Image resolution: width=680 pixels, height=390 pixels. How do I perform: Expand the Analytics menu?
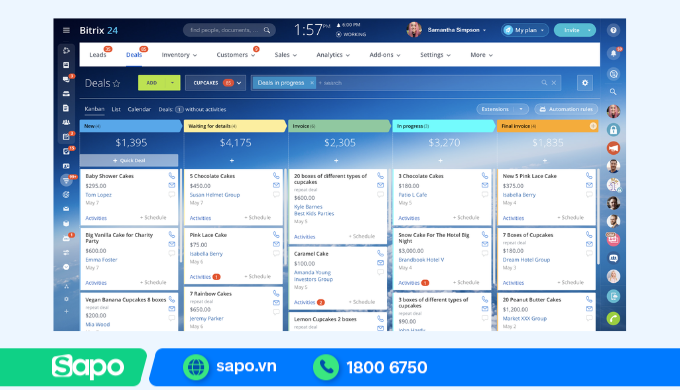click(333, 55)
